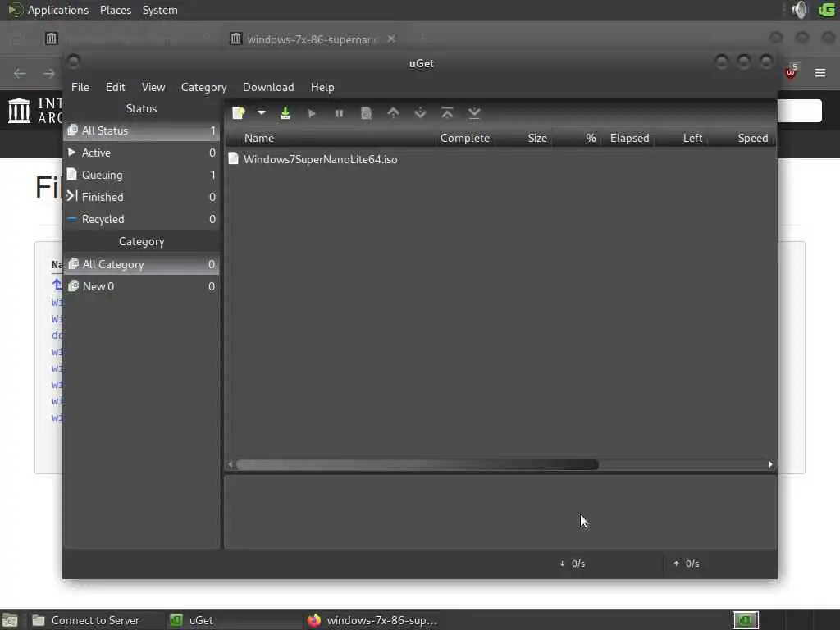Open the View menu
The image size is (840, 630).
[153, 87]
